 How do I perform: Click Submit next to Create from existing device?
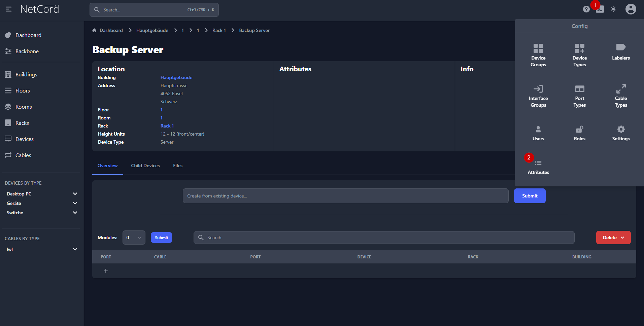point(529,196)
